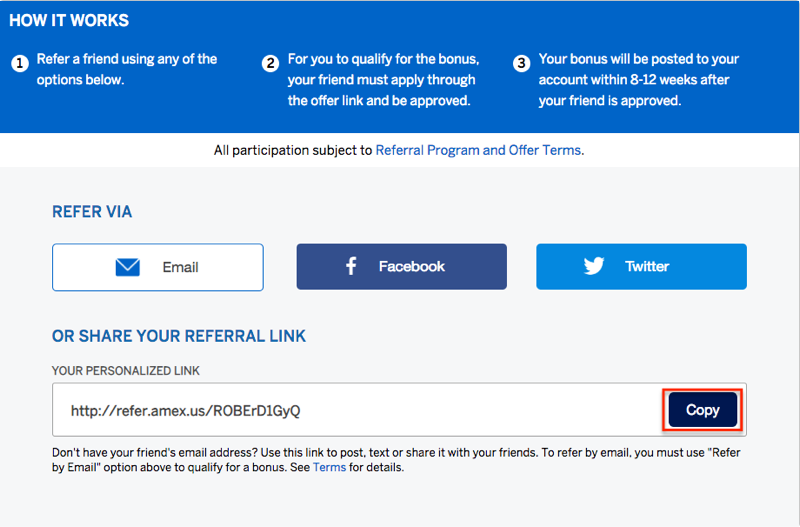Click inside the refer.amex.us link field
The image size is (800, 527).
[357, 410]
